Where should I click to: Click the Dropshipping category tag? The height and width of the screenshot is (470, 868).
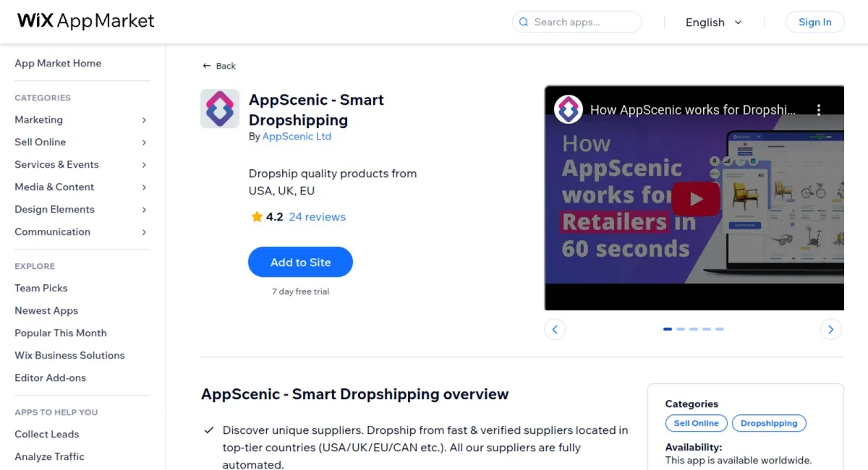(769, 424)
